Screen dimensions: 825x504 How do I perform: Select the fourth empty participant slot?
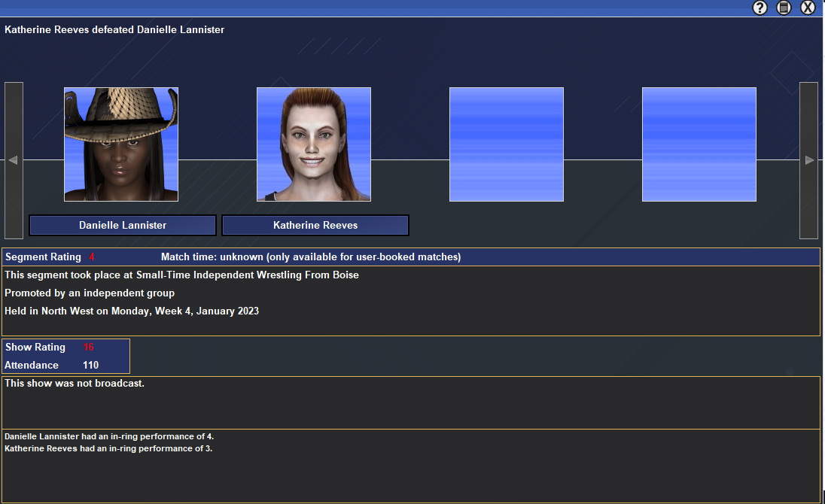click(699, 144)
